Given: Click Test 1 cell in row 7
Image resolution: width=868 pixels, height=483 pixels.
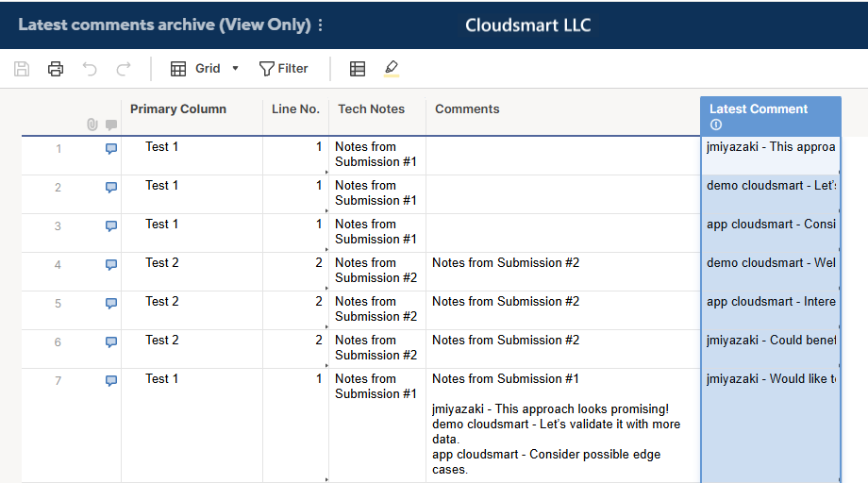Looking at the screenshot, I should (192, 425).
